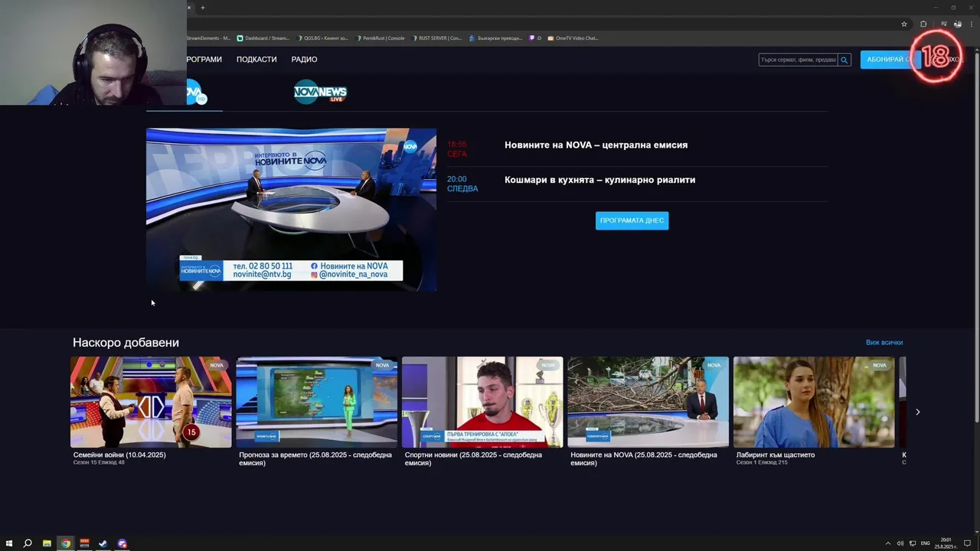
Task: Click the search magnifier icon in site header
Action: coord(844,60)
